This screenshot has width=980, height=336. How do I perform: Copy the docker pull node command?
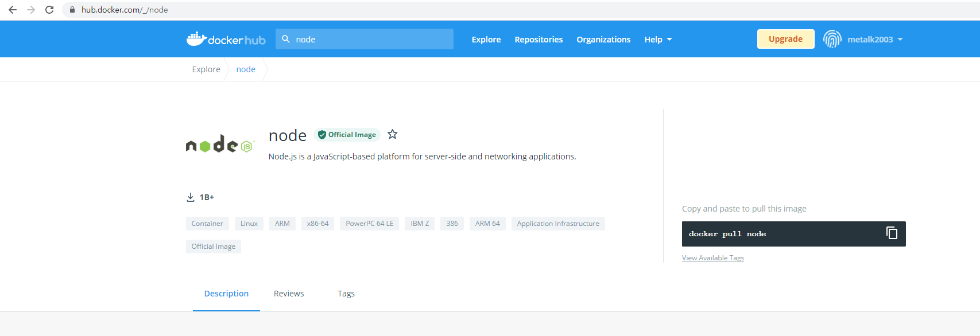pos(892,233)
